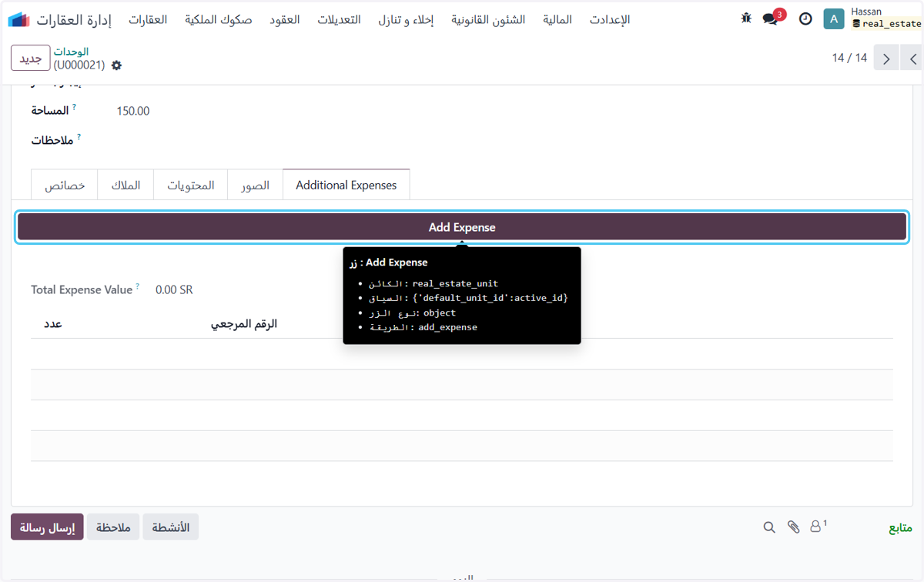Viewport: 924px width, 582px height.
Task: Search messages with the magnifier icon
Action: tap(769, 527)
